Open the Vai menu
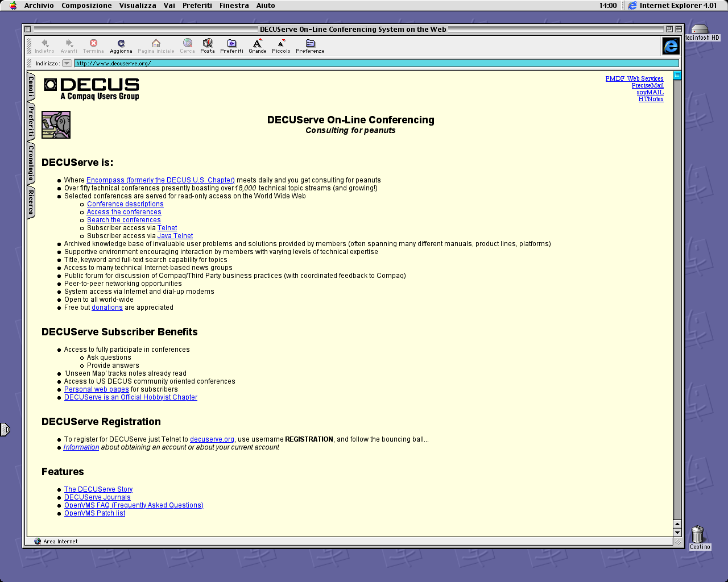The image size is (728, 582). click(169, 6)
